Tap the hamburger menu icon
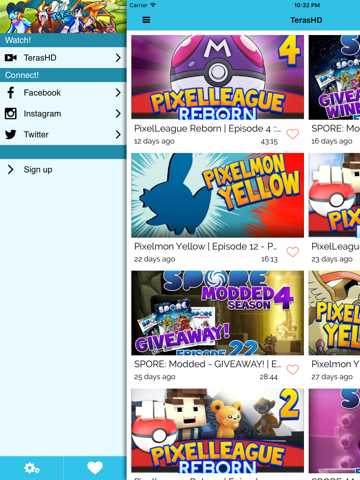The image size is (360, 480). [x=146, y=20]
